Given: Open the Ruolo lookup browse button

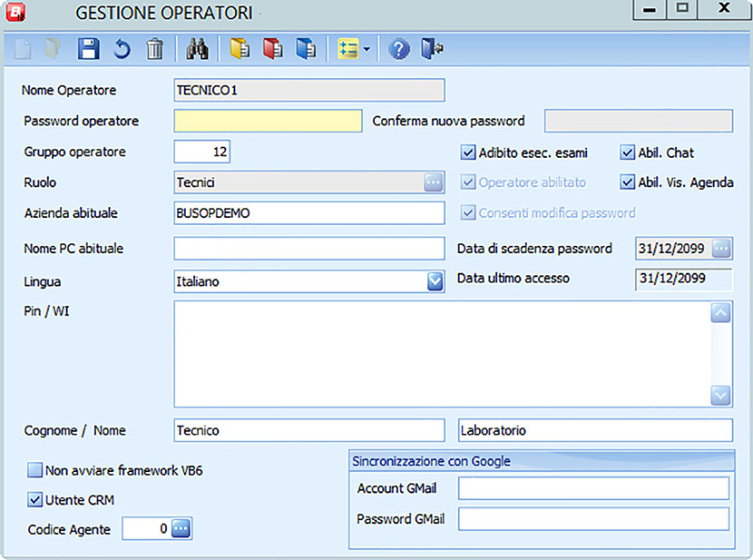Looking at the screenshot, I should tap(434, 182).
